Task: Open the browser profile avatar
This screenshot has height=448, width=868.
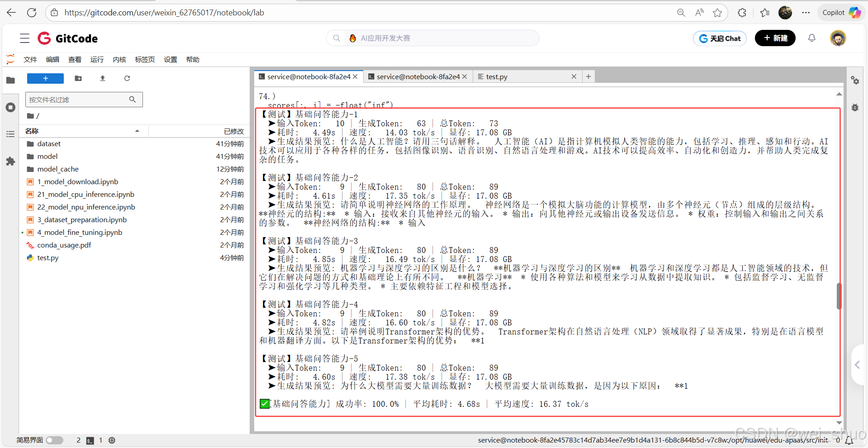Action: point(785,13)
